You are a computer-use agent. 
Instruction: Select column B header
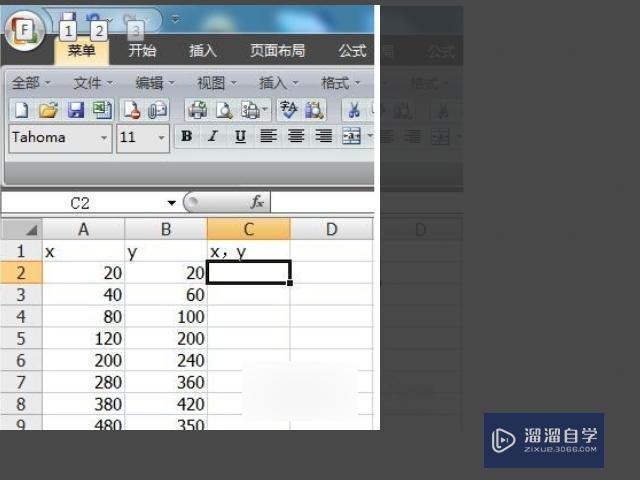click(166, 229)
